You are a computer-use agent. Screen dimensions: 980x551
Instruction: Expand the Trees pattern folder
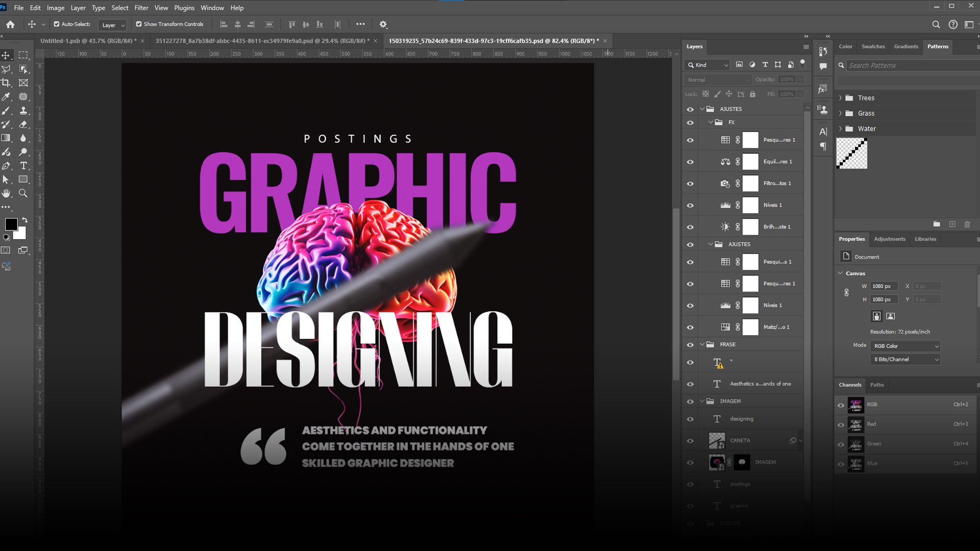[841, 98]
